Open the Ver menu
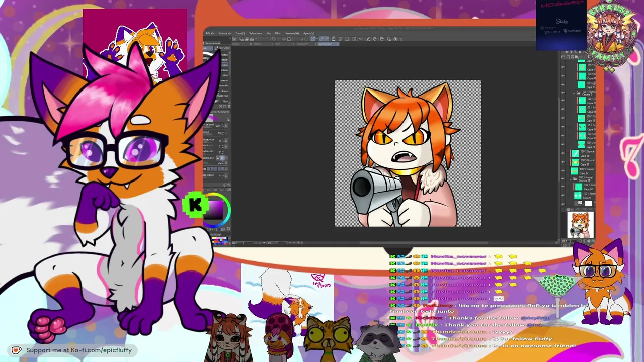The height and width of the screenshot is (362, 644). [x=269, y=33]
